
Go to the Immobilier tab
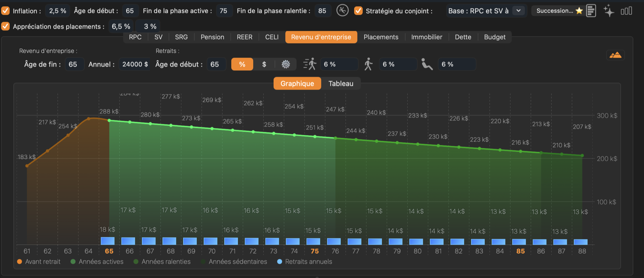coord(427,37)
